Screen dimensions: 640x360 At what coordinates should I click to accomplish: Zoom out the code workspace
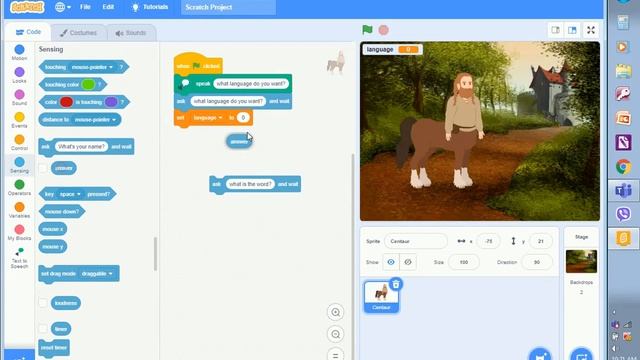336,334
